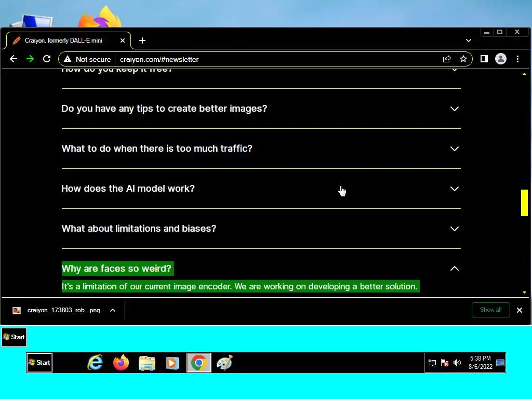
Task: Maximize the Chrome window
Action: (500, 32)
